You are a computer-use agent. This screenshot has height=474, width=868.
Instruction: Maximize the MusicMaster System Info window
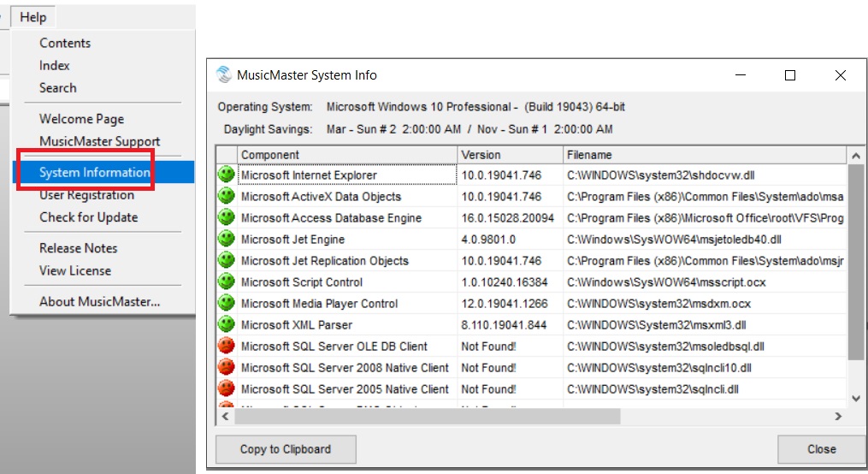(x=790, y=74)
